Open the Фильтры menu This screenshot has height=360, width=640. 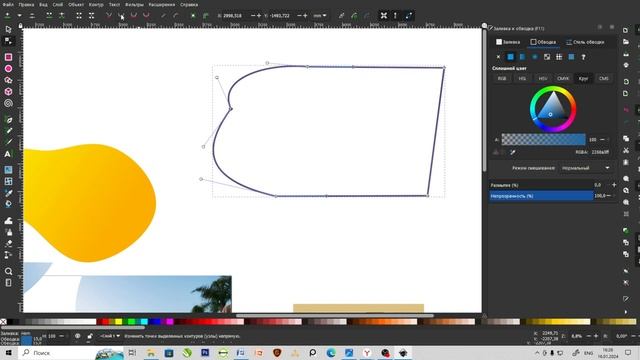point(134,4)
